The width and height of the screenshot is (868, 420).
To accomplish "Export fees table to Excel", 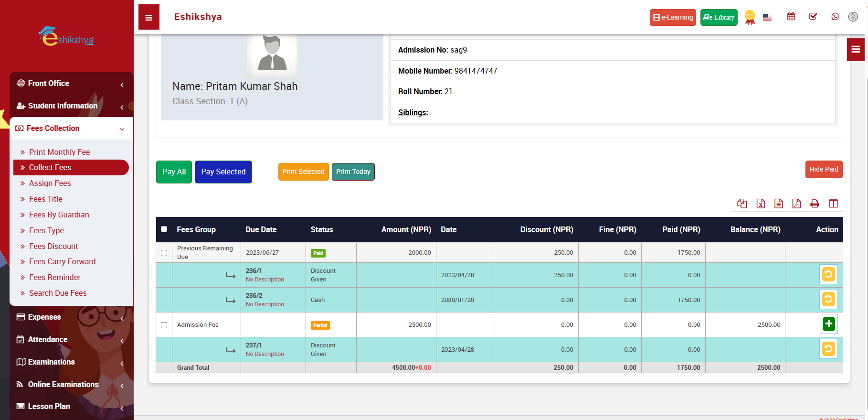I will click(x=761, y=204).
